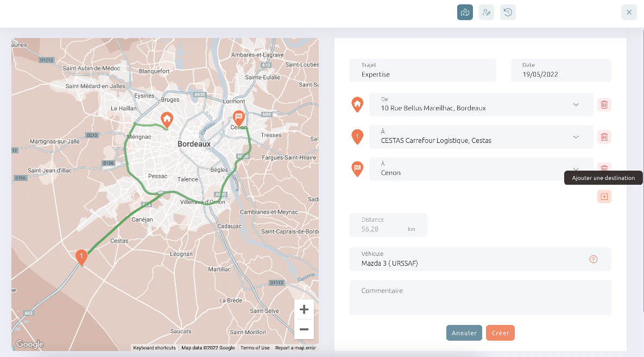Open the Véhicule Mazda 3 selector
Image resolution: width=644 pixels, height=357 pixels.
click(480, 259)
